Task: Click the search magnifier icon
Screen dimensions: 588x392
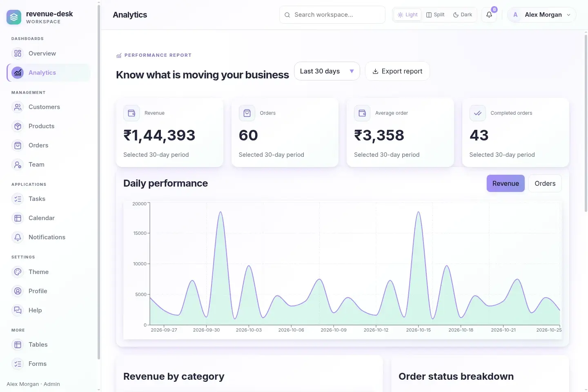Action: [x=287, y=15]
